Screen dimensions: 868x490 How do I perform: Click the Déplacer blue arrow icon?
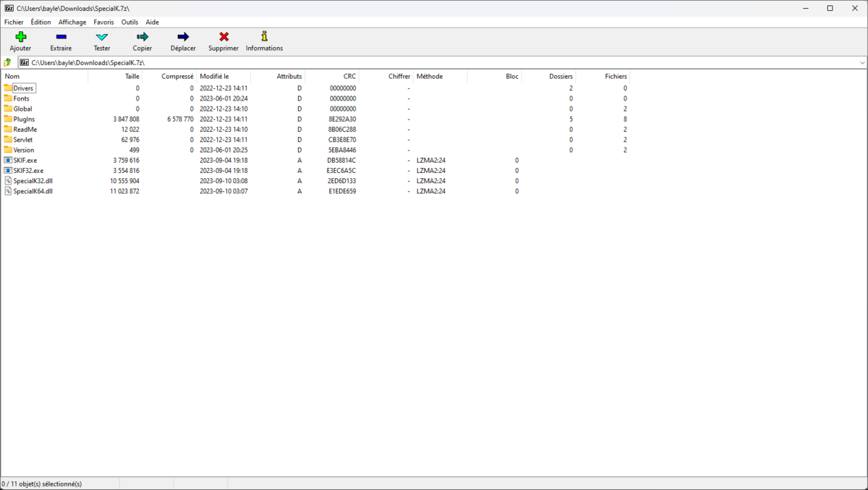[183, 36]
